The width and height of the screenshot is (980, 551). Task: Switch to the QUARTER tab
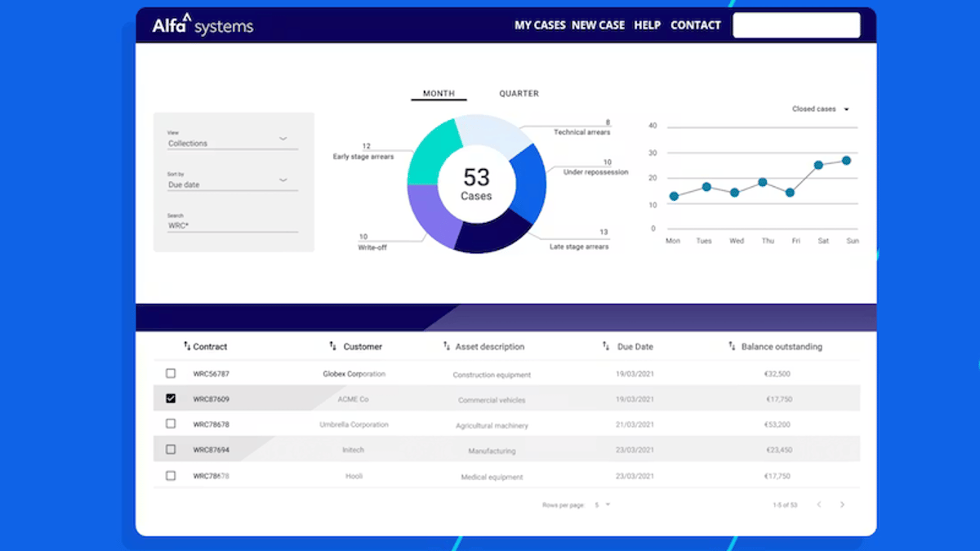[519, 93]
